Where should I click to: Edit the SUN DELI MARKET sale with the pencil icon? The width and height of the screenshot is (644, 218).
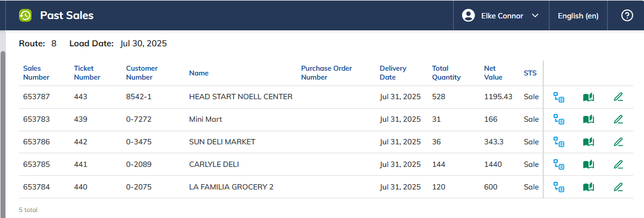(x=618, y=142)
